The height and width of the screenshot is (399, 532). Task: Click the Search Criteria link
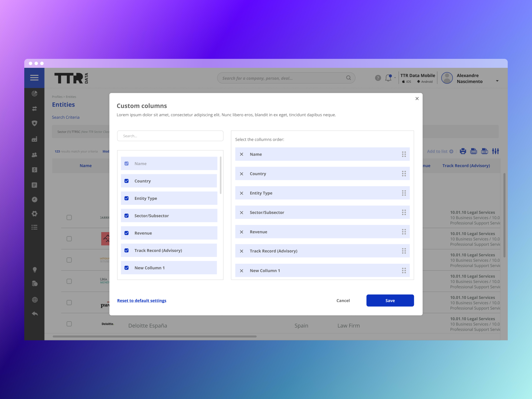(x=66, y=117)
